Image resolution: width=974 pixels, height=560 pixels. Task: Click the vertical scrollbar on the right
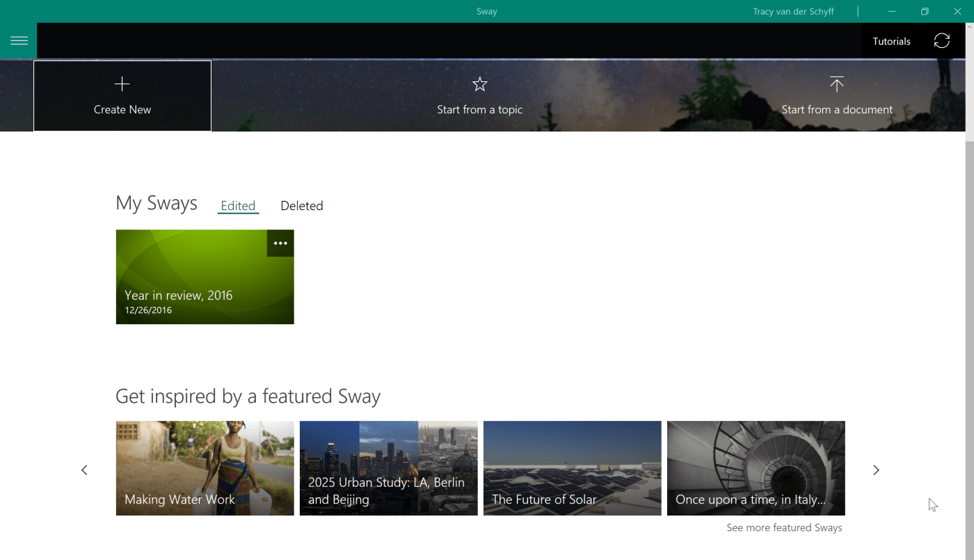969,278
